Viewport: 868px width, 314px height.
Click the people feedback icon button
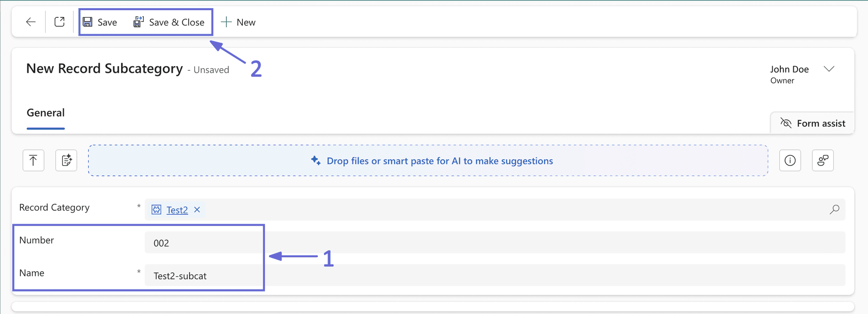pyautogui.click(x=823, y=161)
